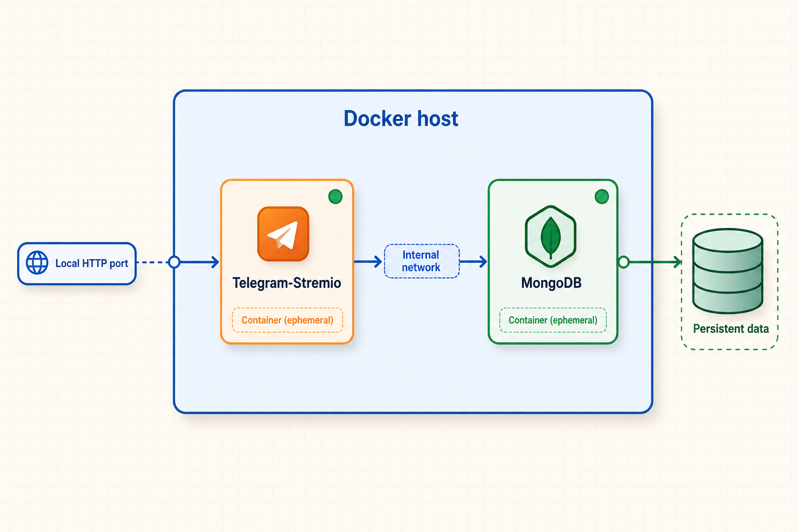This screenshot has width=798, height=532.
Task: Select the Local HTTP port box
Action: [77, 263]
